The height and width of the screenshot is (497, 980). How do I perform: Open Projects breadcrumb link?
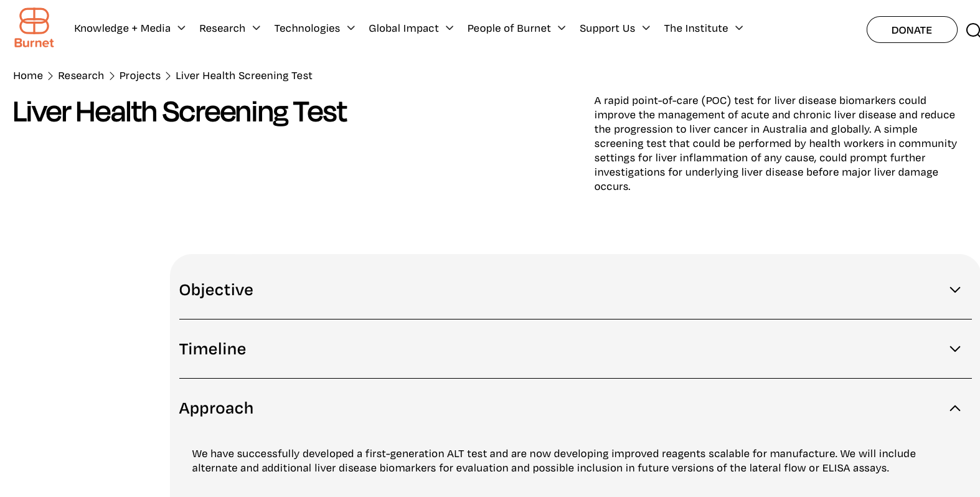click(140, 75)
